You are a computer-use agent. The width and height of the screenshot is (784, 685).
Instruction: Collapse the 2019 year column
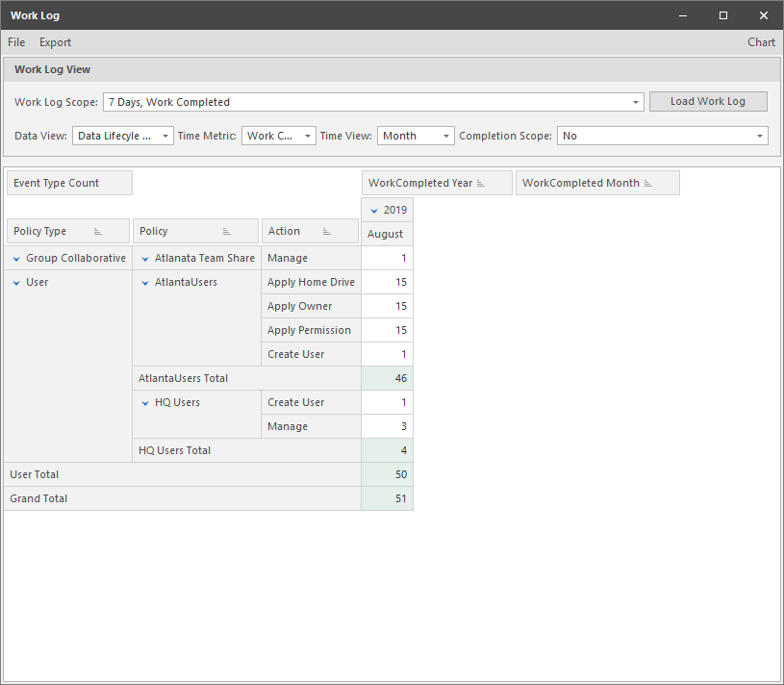pos(374,211)
